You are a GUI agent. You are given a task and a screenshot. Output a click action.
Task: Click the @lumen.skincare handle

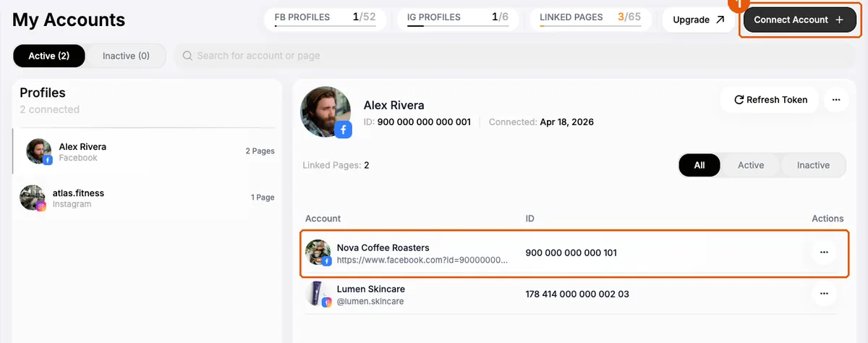370,301
